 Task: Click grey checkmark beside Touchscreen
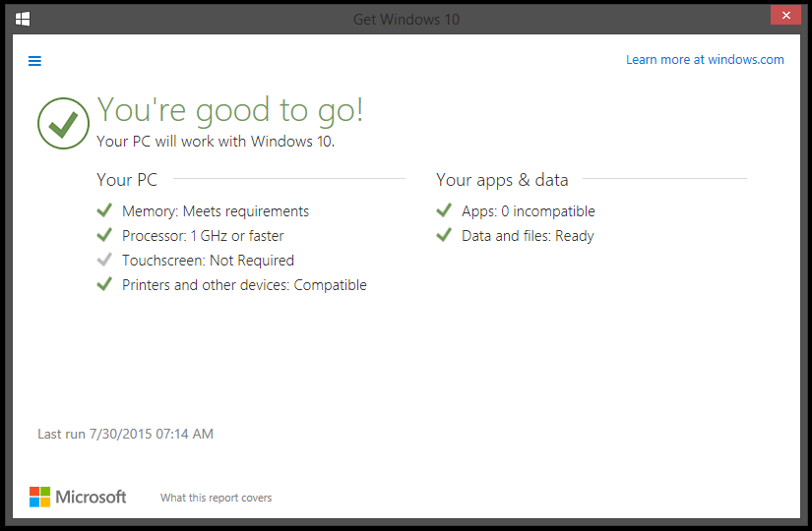(104, 260)
